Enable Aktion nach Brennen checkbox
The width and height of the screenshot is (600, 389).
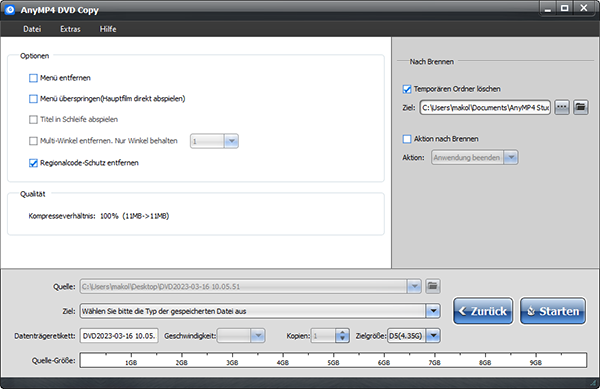(407, 139)
